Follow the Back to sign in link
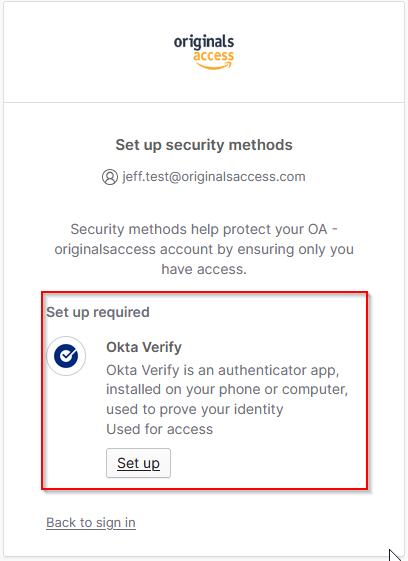The image size is (408, 561). click(91, 523)
